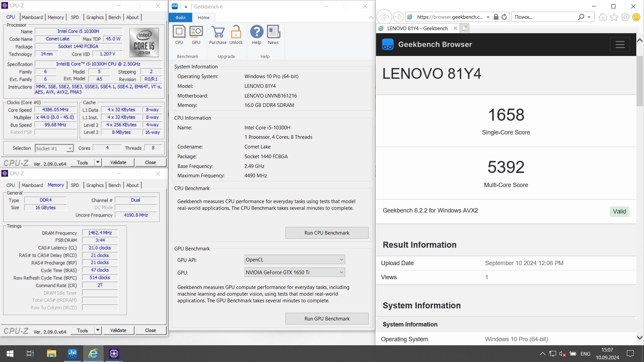This screenshot has width=644, height=362.
Task: Open the notification center icon
Action: click(630, 354)
